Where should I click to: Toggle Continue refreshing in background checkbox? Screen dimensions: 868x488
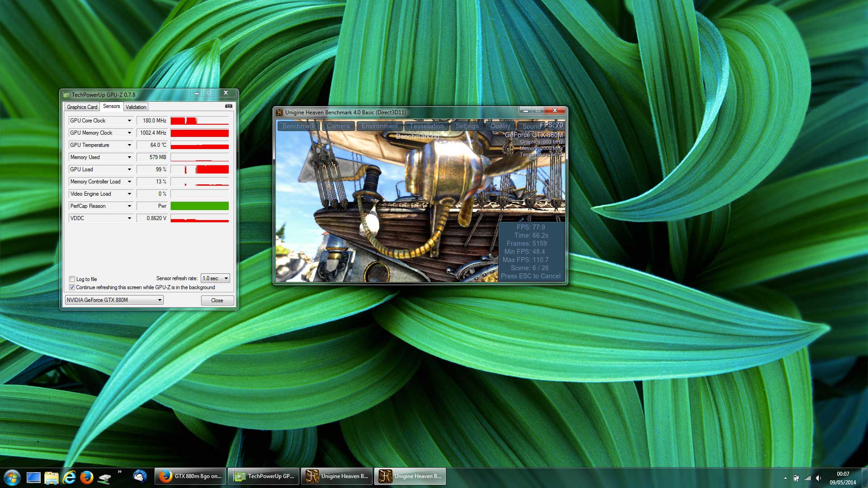coord(72,287)
